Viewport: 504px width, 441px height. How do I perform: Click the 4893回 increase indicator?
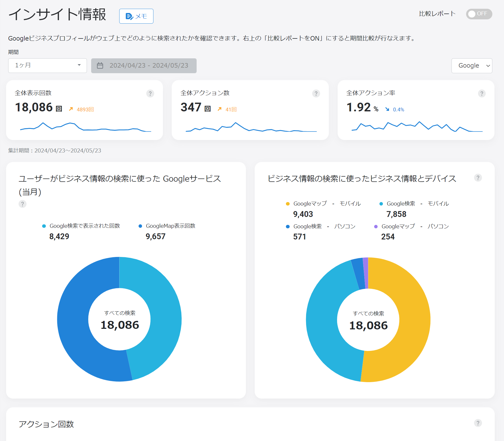[81, 109]
